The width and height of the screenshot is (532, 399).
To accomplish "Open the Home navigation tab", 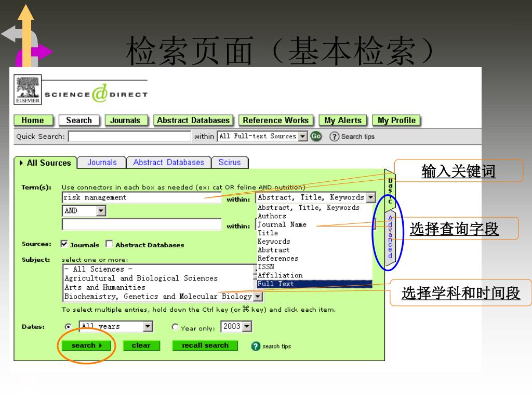I will 33,121.
